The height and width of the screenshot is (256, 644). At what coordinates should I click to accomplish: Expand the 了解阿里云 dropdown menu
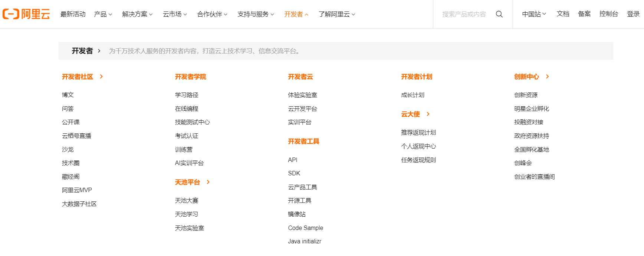pyautogui.click(x=336, y=14)
